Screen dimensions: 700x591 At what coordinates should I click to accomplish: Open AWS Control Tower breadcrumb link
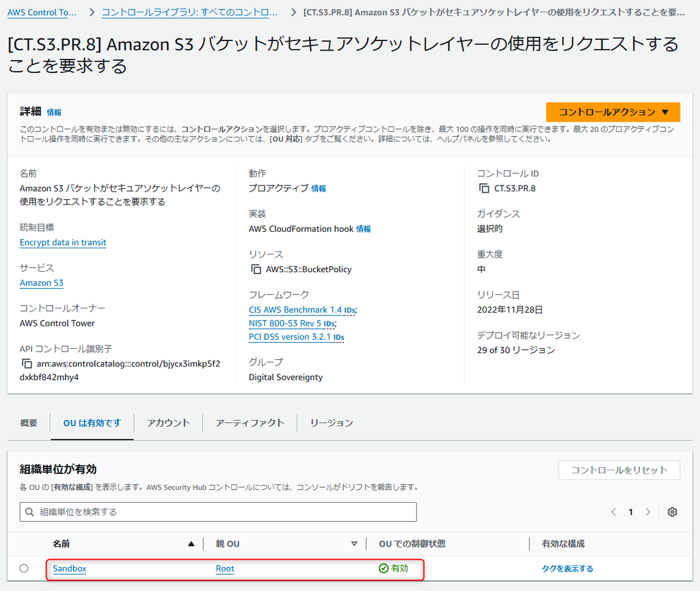(x=42, y=12)
